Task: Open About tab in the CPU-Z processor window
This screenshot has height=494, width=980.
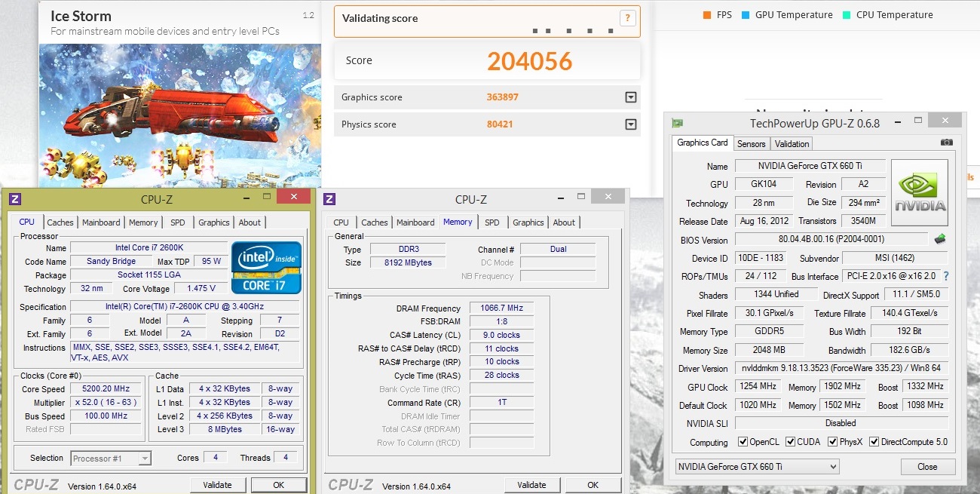Action: [x=250, y=222]
